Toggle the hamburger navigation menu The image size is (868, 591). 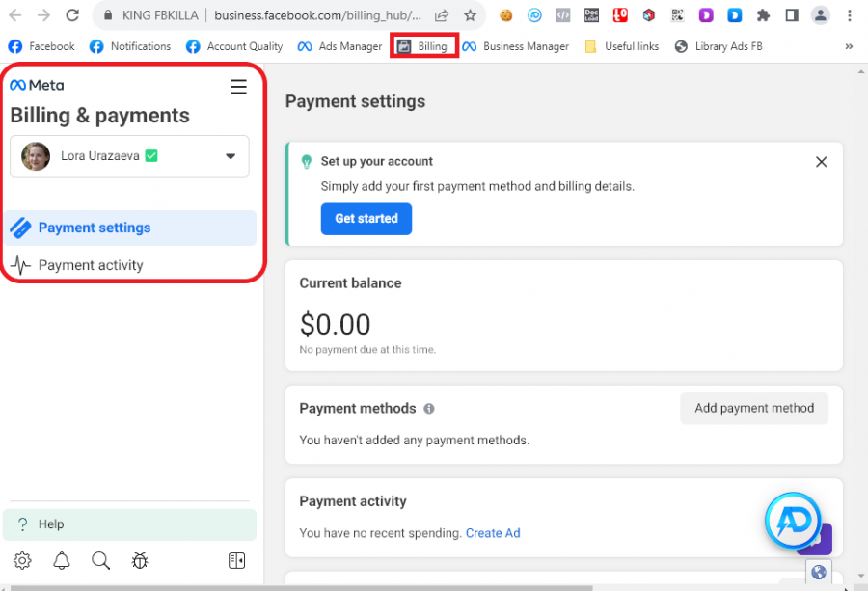pyautogui.click(x=238, y=87)
